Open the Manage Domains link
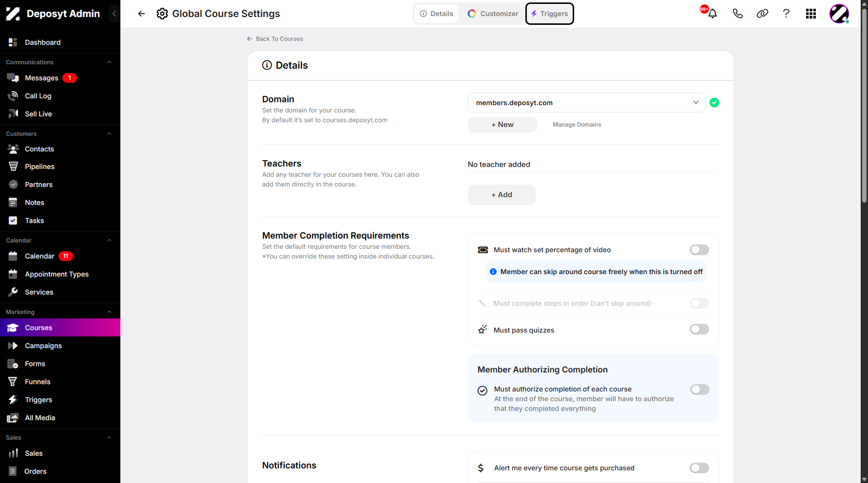868x483 pixels. 577,125
